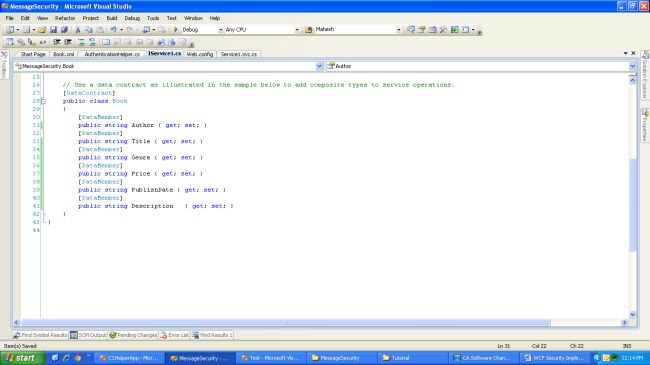
Task: Open the Window menu
Action: click(193, 18)
